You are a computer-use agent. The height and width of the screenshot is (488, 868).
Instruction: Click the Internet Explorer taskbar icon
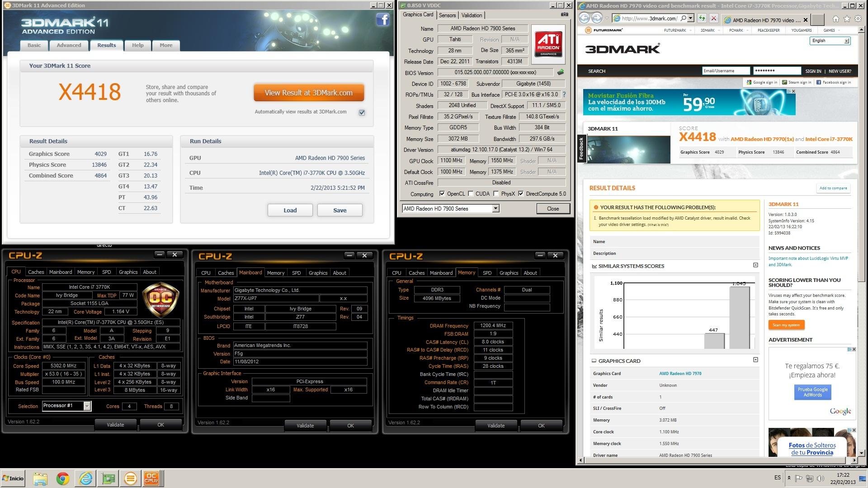pos(85,479)
